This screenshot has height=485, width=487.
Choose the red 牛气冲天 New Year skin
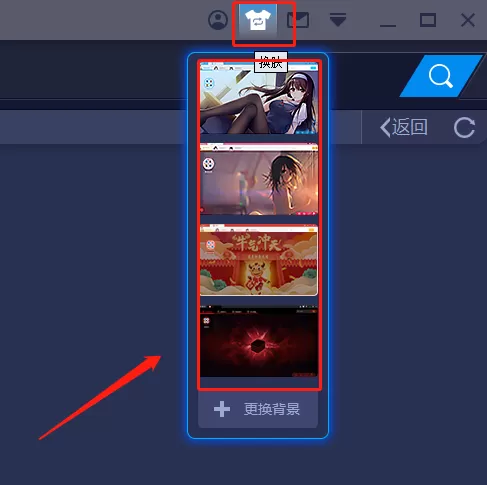[x=259, y=260]
